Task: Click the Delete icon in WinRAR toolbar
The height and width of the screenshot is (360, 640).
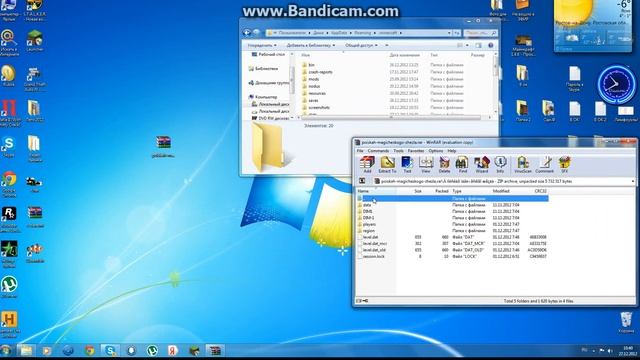Action: pos(444,164)
